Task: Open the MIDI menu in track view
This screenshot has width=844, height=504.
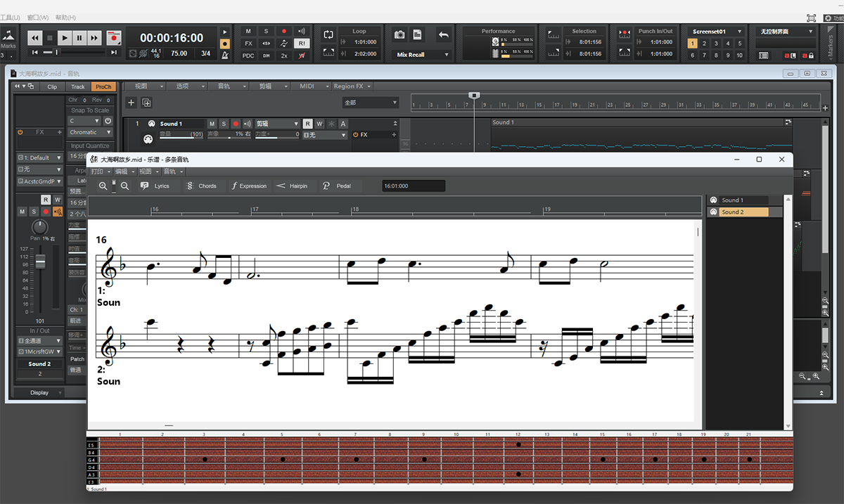Action: click(310, 86)
